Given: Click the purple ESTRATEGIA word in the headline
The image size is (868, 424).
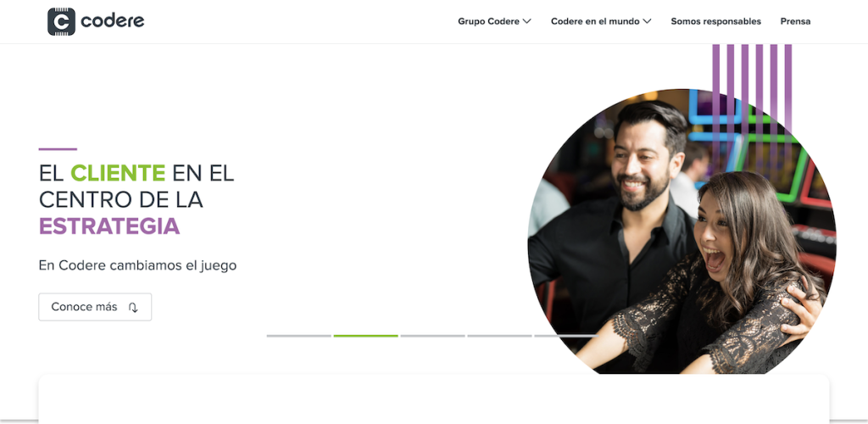Looking at the screenshot, I should 109,226.
